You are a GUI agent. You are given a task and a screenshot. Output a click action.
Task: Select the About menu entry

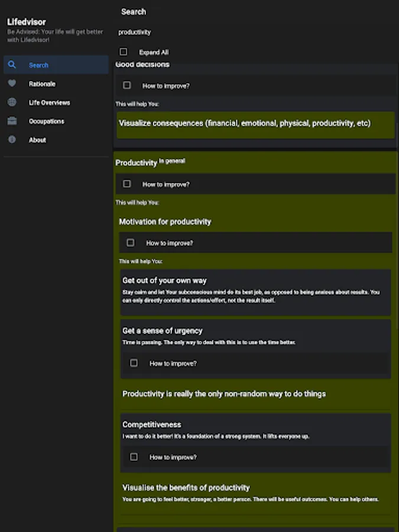[37, 140]
